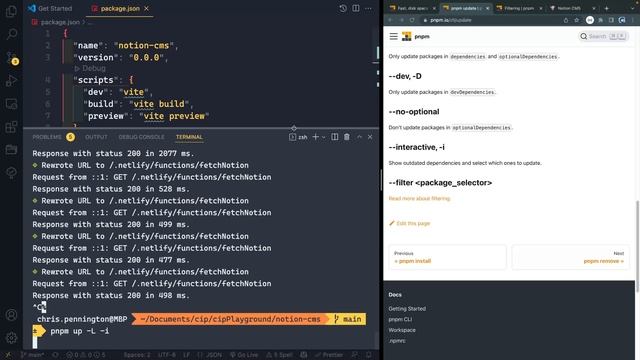The height and width of the screenshot is (360, 640).
Task: Open the browser extensions puzzle icon
Action: pos(601,20)
